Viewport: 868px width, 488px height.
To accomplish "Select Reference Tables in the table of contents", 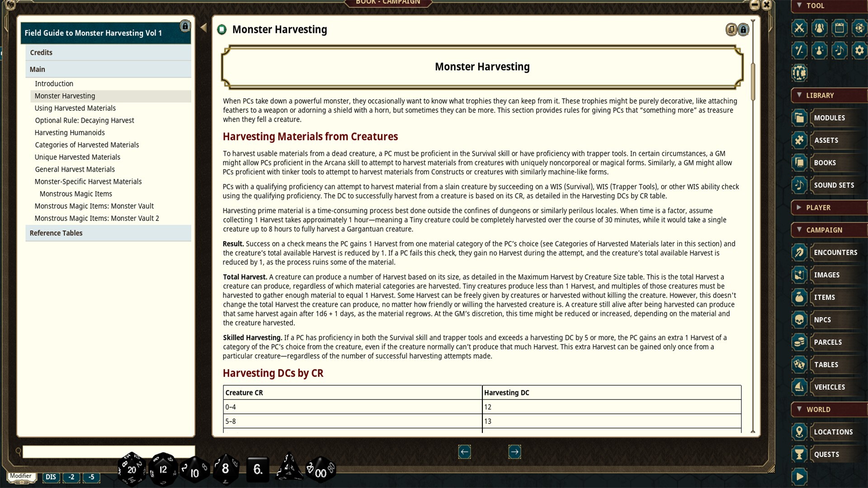I will (x=56, y=233).
